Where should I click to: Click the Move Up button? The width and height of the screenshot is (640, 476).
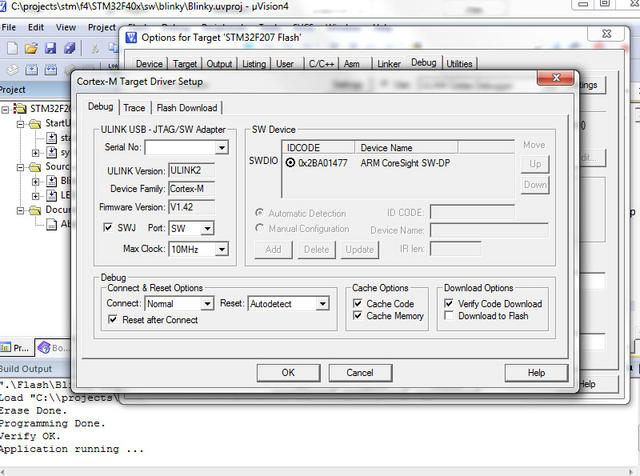click(535, 164)
